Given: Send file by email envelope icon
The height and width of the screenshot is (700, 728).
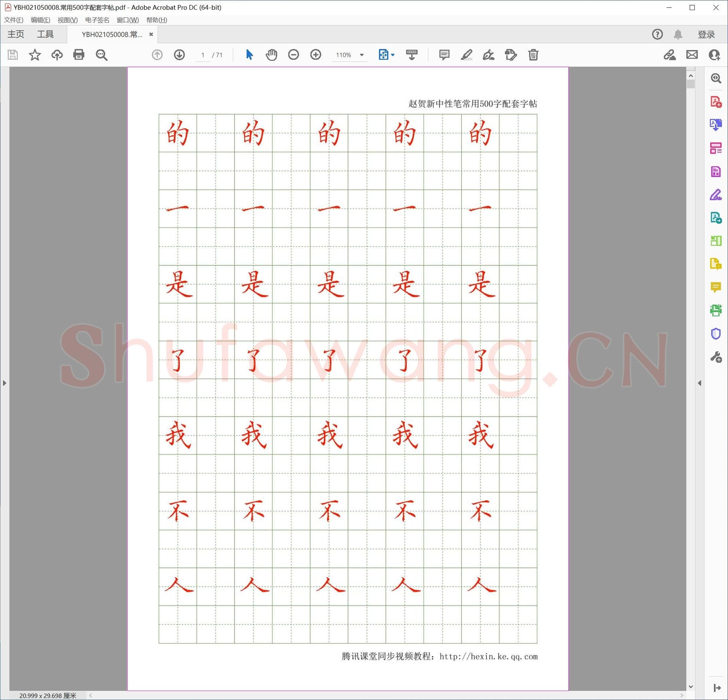Looking at the screenshot, I should coord(692,55).
